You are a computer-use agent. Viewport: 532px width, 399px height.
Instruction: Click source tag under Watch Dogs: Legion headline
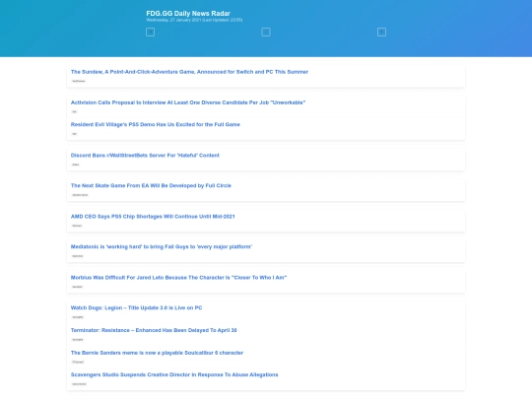tap(78, 317)
